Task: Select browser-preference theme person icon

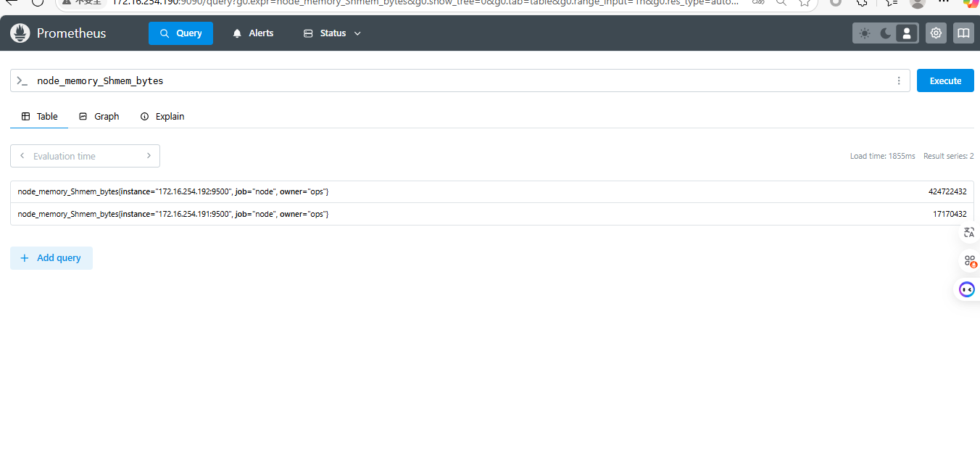Action: pos(907,33)
